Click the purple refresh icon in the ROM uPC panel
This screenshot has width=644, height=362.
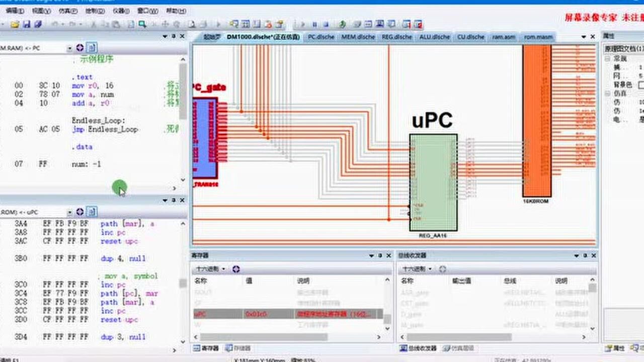pos(80,212)
